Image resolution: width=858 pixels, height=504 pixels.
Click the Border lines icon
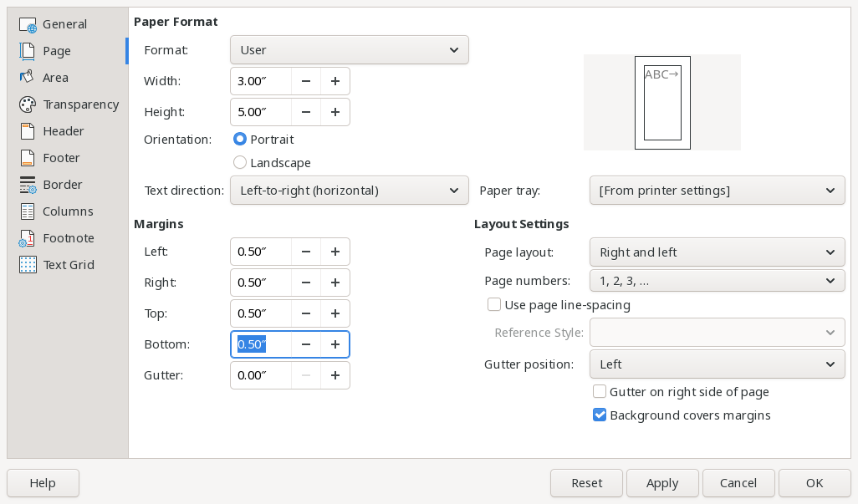tap(28, 185)
